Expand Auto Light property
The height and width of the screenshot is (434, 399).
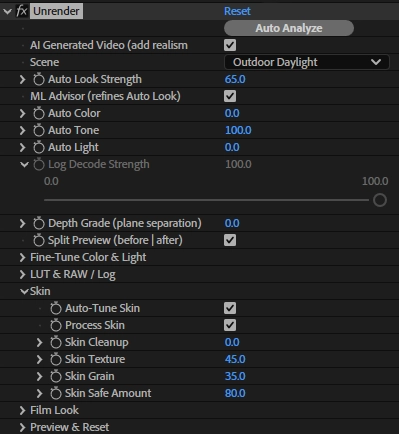[22, 147]
